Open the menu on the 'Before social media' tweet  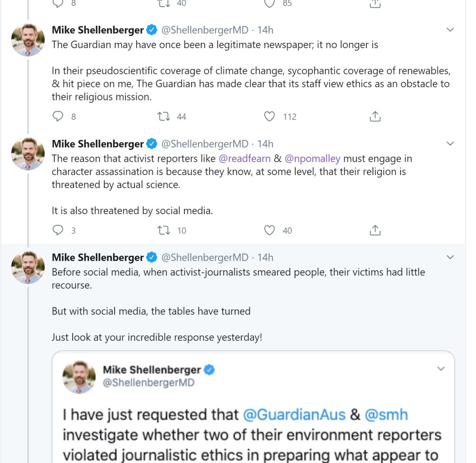tap(450, 257)
